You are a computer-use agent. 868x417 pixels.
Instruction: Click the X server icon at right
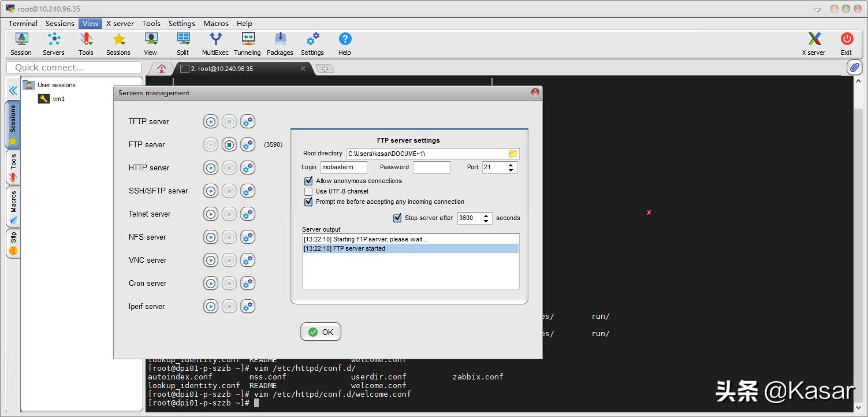814,43
